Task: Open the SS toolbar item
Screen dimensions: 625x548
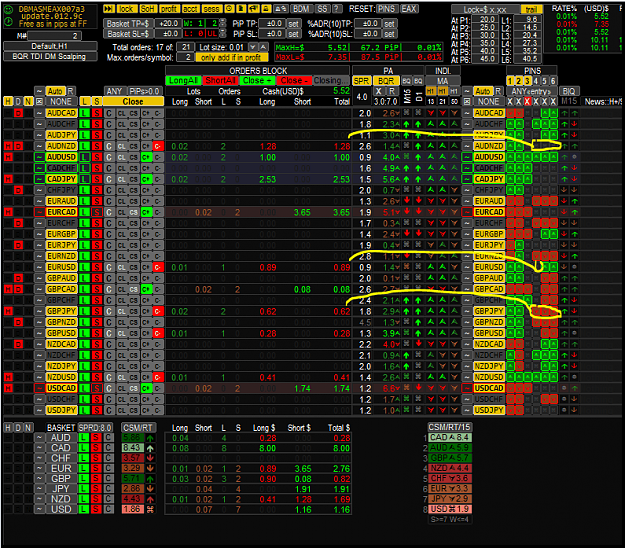Action: (322, 9)
